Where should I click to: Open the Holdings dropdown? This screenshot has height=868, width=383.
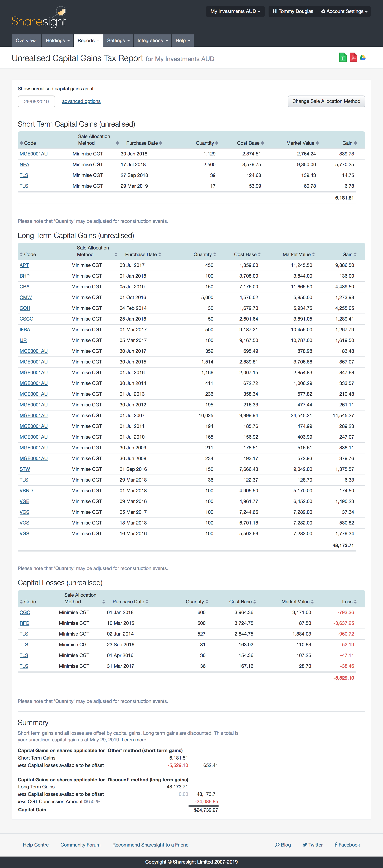[57, 40]
